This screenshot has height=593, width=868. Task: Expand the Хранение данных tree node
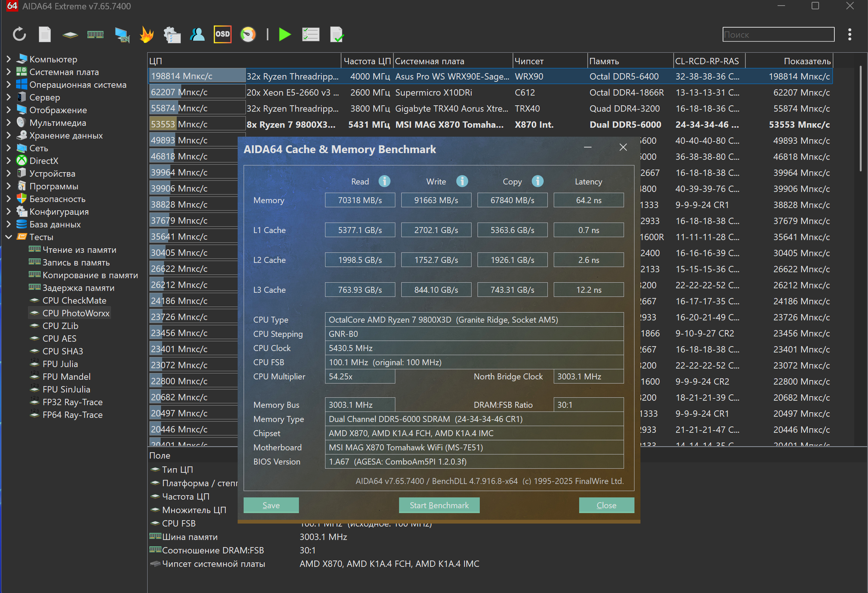click(9, 135)
